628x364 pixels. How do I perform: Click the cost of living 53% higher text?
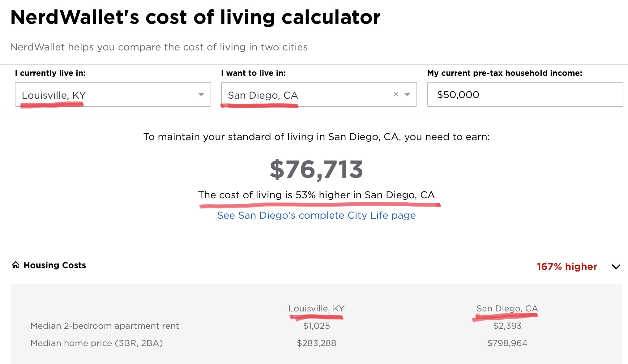[x=316, y=195]
